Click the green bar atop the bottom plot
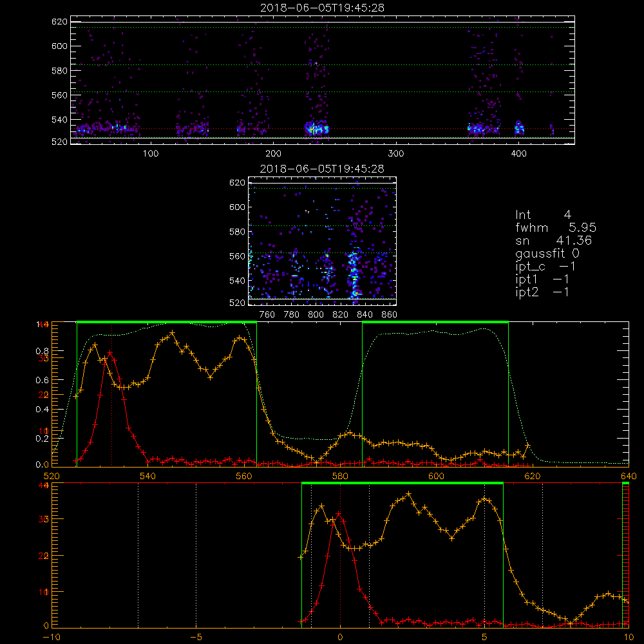Screen dimensions: 644x644 point(402,483)
